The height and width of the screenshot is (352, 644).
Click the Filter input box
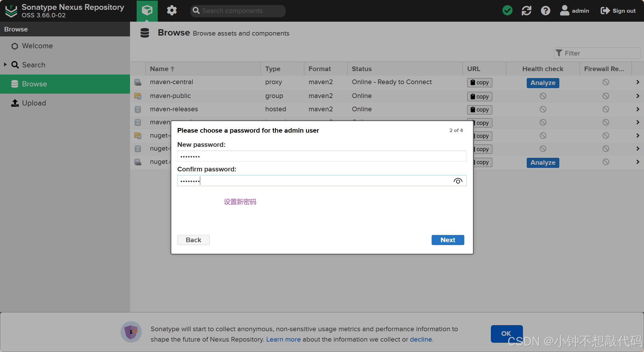coord(597,53)
